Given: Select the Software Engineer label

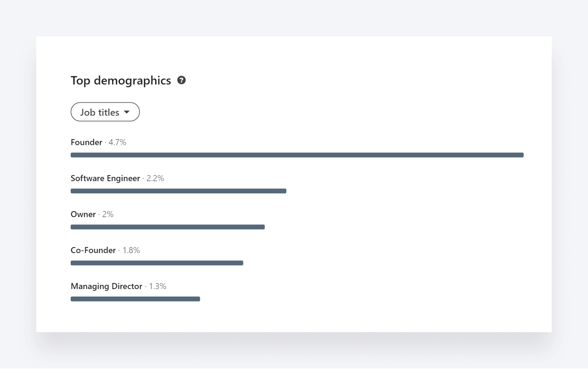Looking at the screenshot, I should 105,178.
